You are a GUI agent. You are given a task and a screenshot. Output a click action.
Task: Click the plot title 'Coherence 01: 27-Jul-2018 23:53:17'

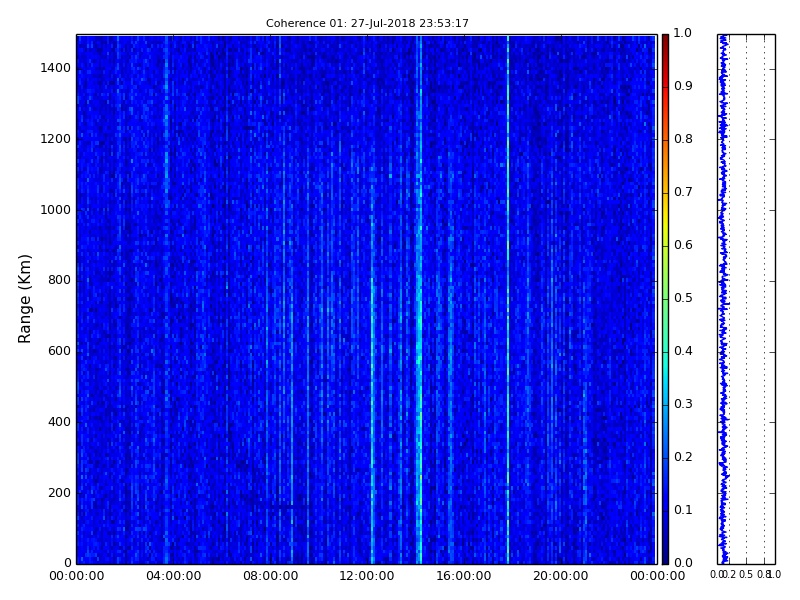click(367, 23)
